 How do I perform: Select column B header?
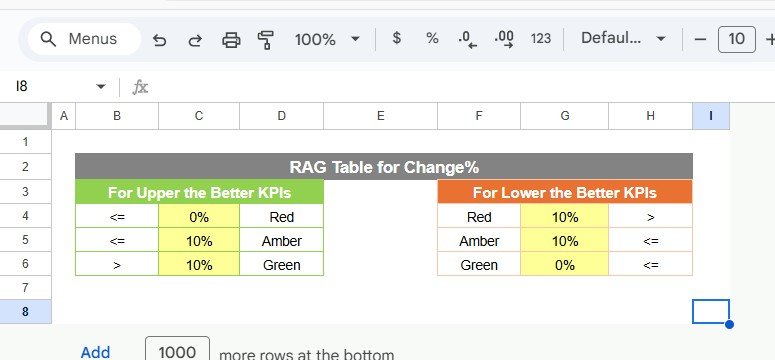pos(117,116)
